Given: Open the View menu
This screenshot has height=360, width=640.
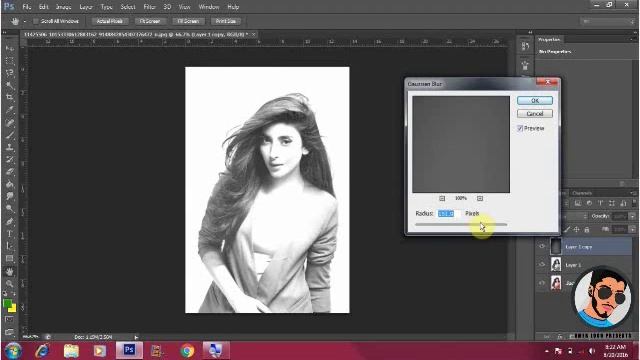Looking at the screenshot, I should [x=184, y=7].
